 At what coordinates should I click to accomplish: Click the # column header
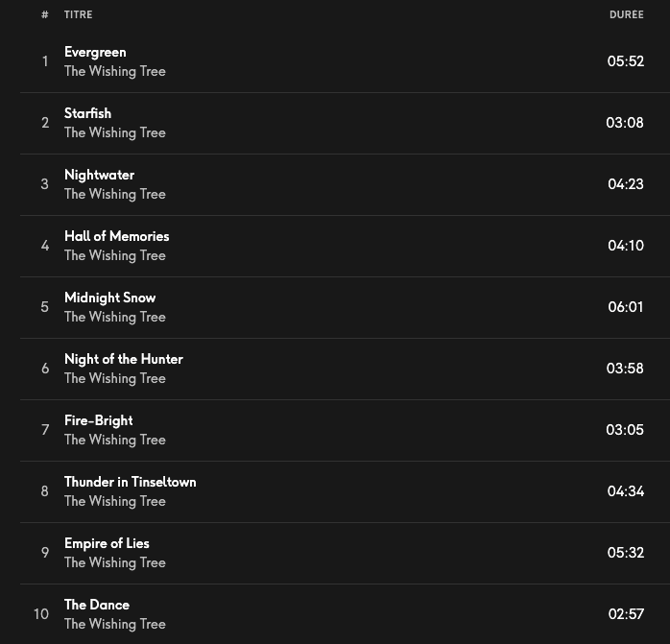click(x=44, y=14)
